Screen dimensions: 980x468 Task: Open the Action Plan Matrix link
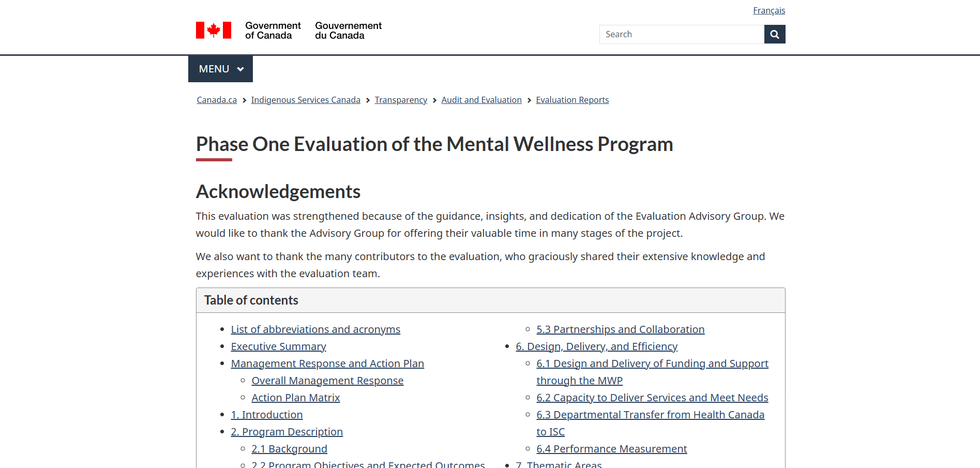pyautogui.click(x=295, y=397)
